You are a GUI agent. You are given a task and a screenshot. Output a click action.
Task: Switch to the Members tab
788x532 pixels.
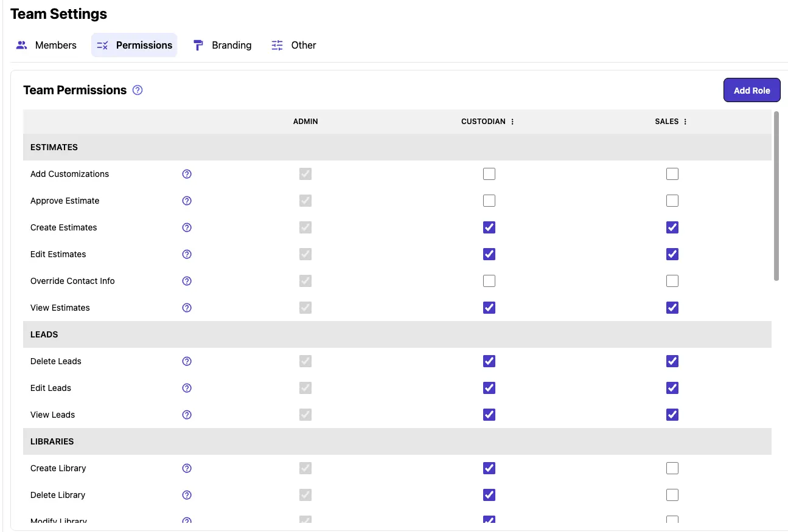(47, 45)
